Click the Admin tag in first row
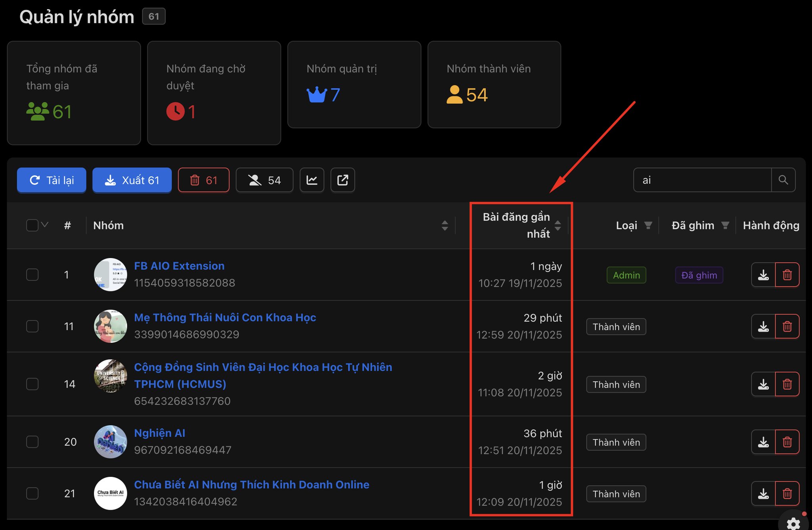The image size is (812, 530). coord(626,275)
